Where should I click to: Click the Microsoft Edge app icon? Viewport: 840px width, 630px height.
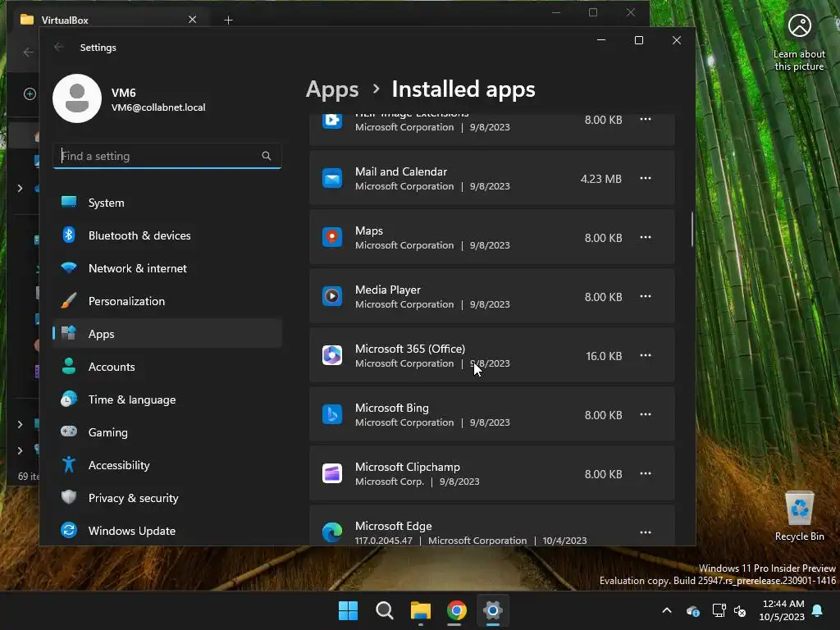pos(332,532)
